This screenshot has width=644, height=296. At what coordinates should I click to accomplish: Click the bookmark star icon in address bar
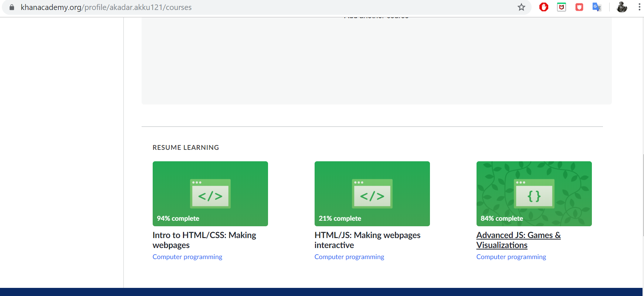[x=521, y=7]
